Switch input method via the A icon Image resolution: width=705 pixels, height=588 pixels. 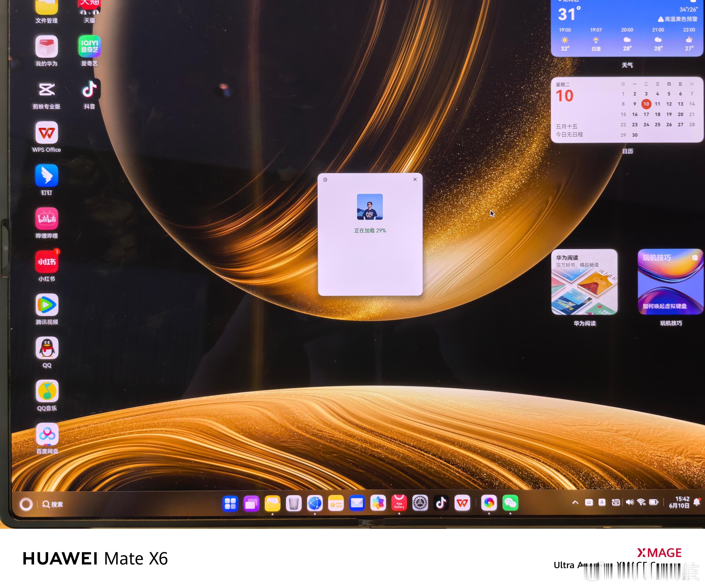point(602,502)
